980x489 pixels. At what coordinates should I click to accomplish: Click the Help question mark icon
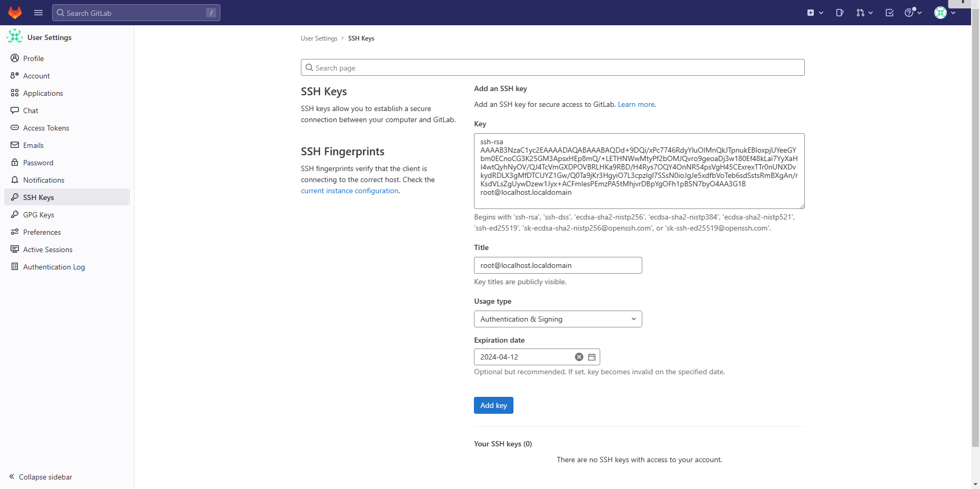910,12
